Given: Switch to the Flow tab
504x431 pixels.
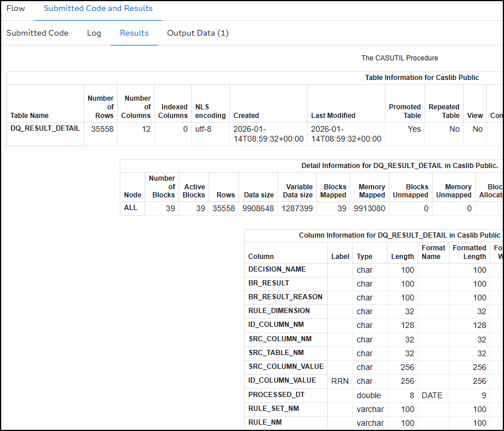Looking at the screenshot, I should 16,9.
